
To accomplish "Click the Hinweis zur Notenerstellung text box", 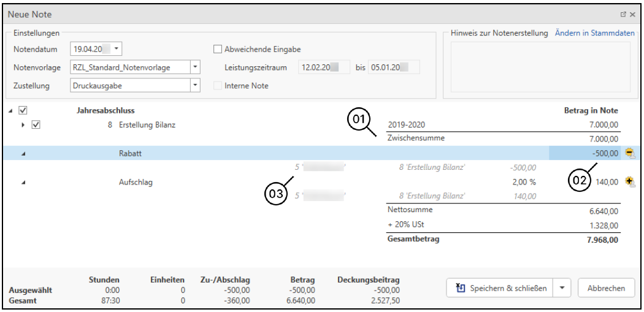I will [539, 66].
